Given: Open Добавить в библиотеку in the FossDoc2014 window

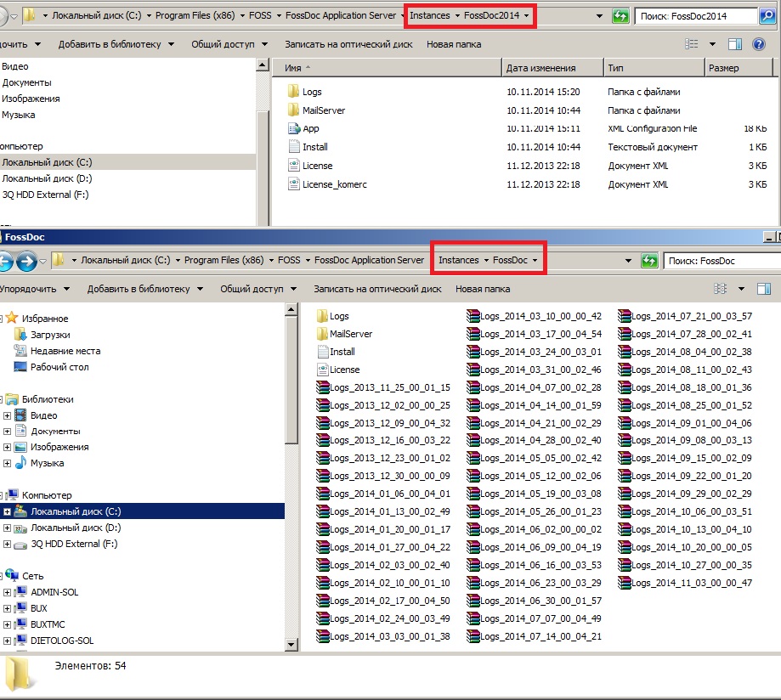Looking at the screenshot, I should tap(116, 44).
